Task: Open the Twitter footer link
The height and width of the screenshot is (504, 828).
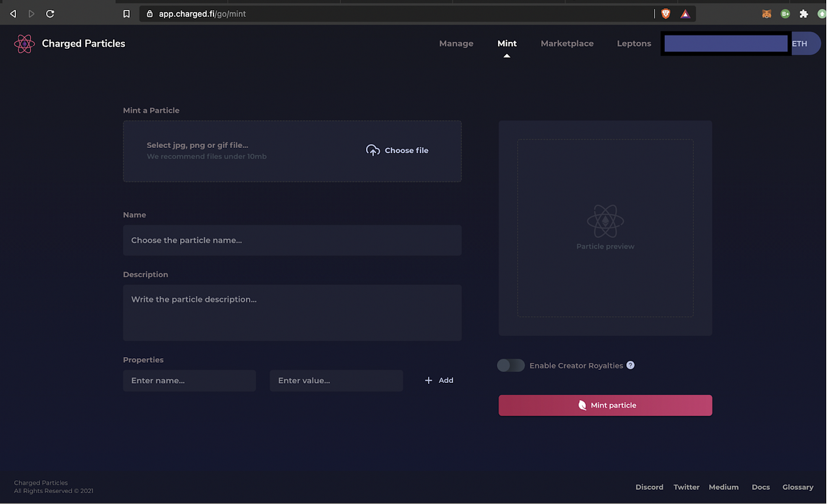Action: coord(687,487)
